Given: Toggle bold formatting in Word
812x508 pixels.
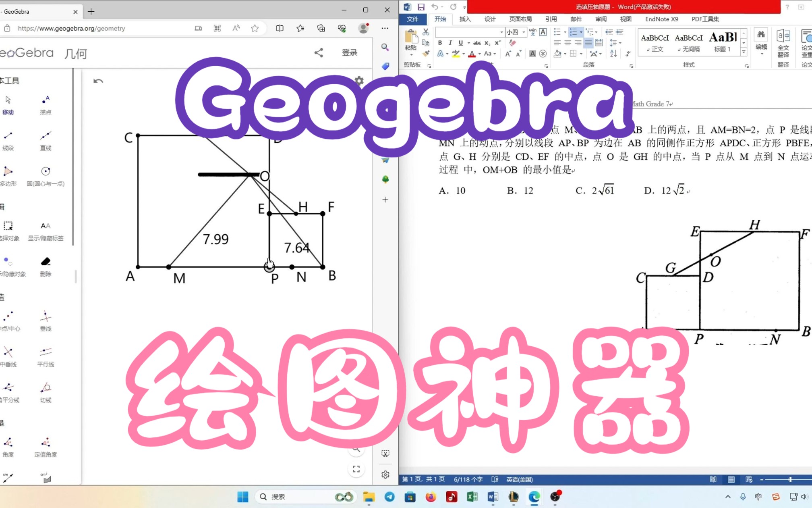Looking at the screenshot, I should [x=440, y=42].
